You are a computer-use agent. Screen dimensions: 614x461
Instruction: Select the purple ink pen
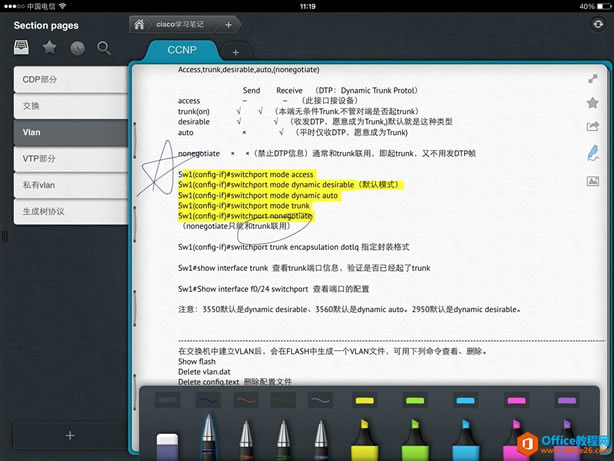(x=321, y=439)
